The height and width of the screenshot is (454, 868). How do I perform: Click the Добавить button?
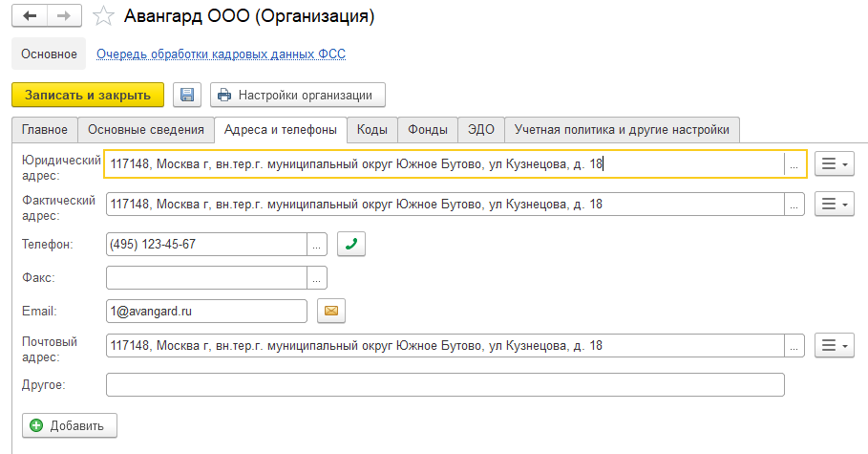70,425
